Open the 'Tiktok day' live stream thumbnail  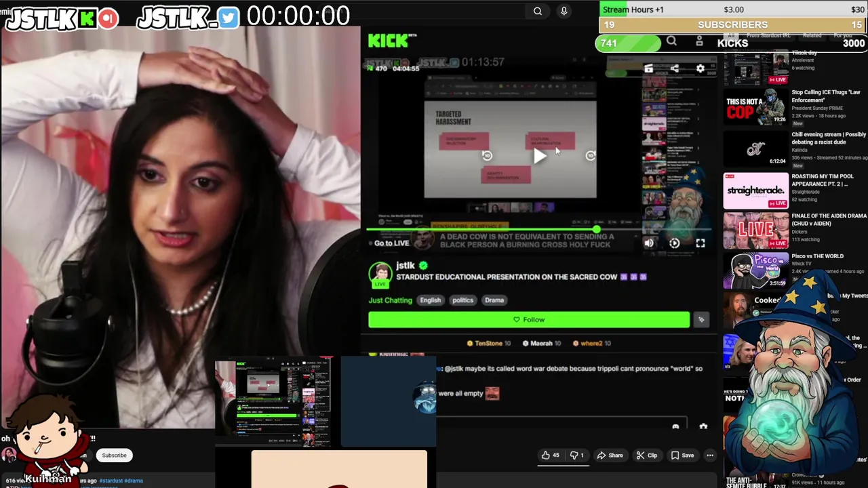(x=755, y=66)
